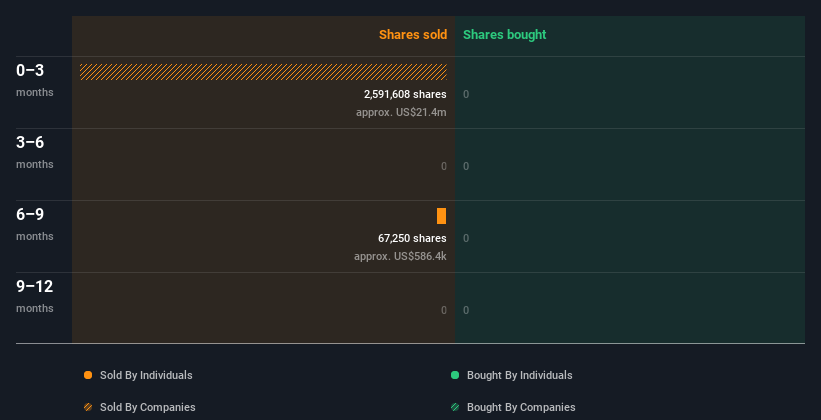821x420 pixels.
Task: Click the 2,591,608 shares value
Action: [x=405, y=94]
